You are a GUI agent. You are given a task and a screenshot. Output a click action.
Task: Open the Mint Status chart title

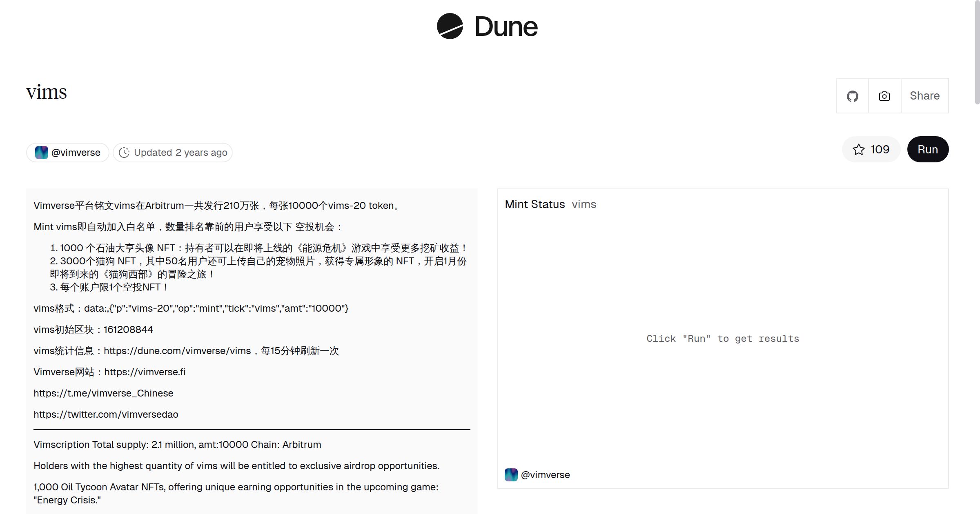click(x=535, y=204)
